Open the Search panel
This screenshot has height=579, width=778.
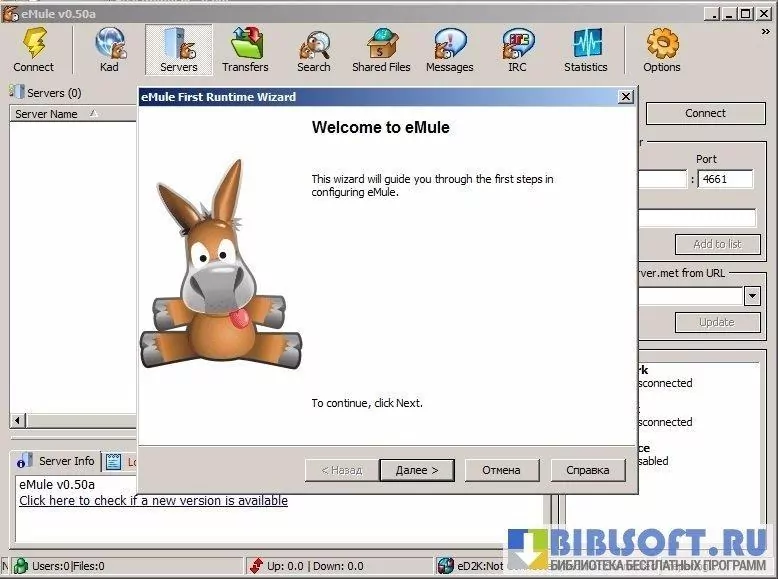[x=313, y=50]
